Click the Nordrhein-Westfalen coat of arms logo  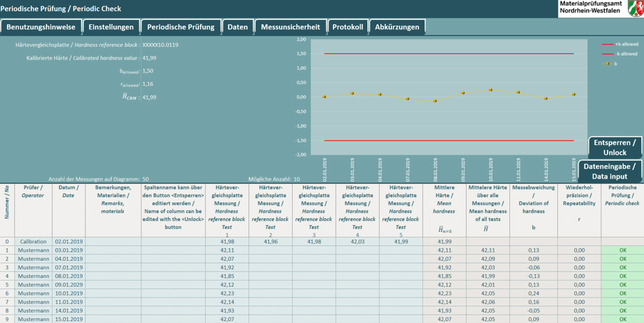(635, 9)
